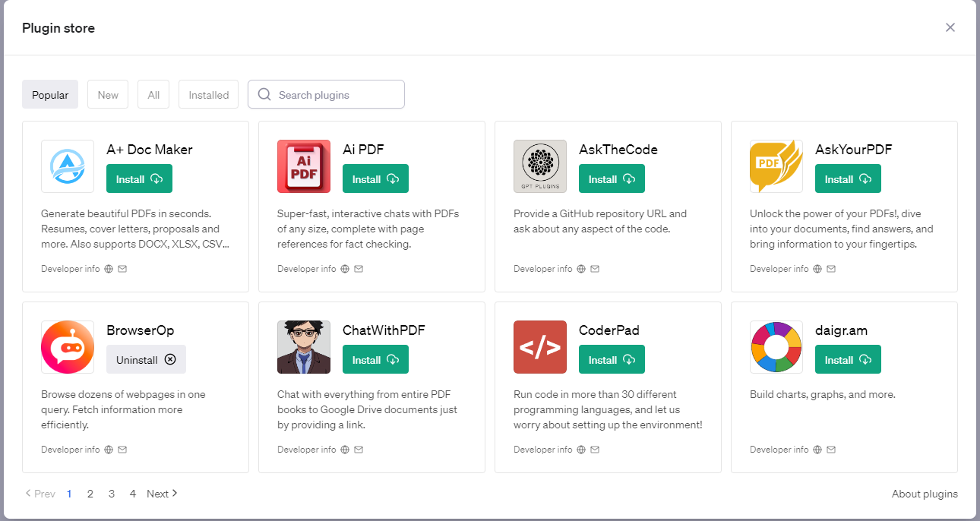
Task: Open BrowserOp developer website globe icon
Action: [109, 450]
